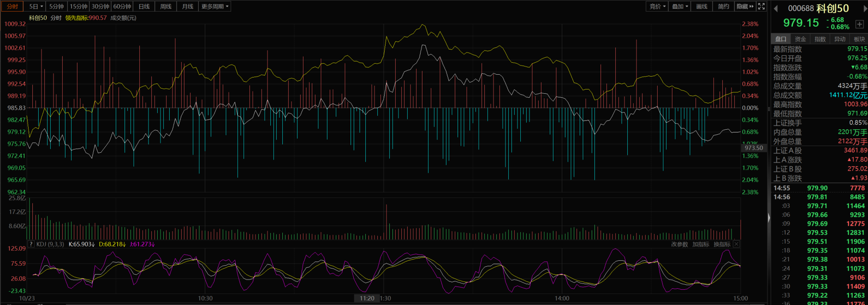Image resolution: width=868 pixels, height=305 pixels.
Task: Select the 15分钟 chart period
Action: pyautogui.click(x=78, y=6)
